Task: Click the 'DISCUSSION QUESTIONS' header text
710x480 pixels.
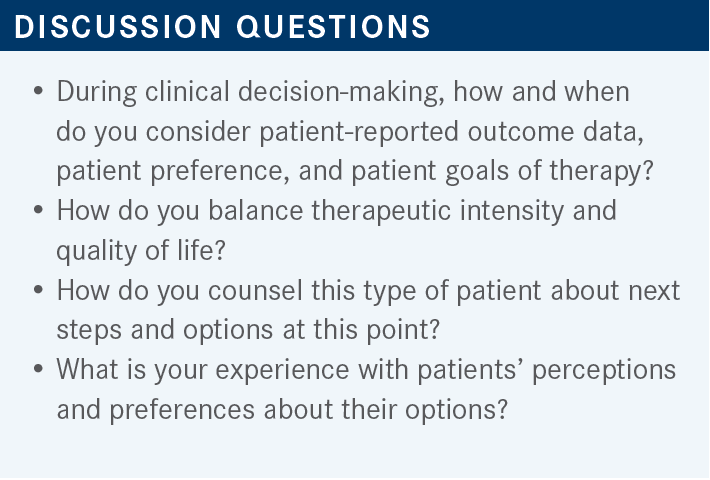Action: 223,26
